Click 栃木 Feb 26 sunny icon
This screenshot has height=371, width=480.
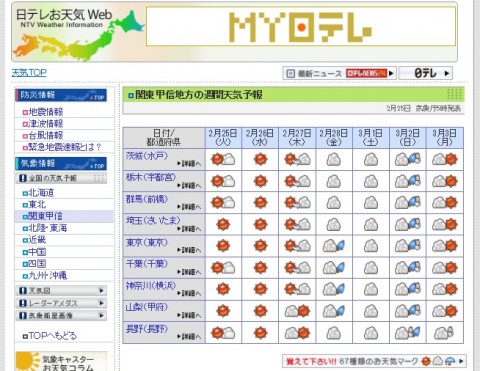pyautogui.click(x=260, y=181)
